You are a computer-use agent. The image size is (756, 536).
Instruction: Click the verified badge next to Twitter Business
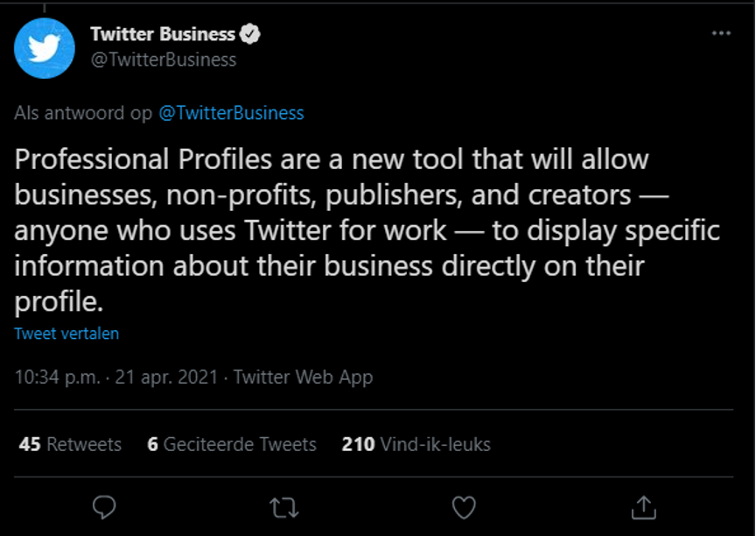pos(251,34)
